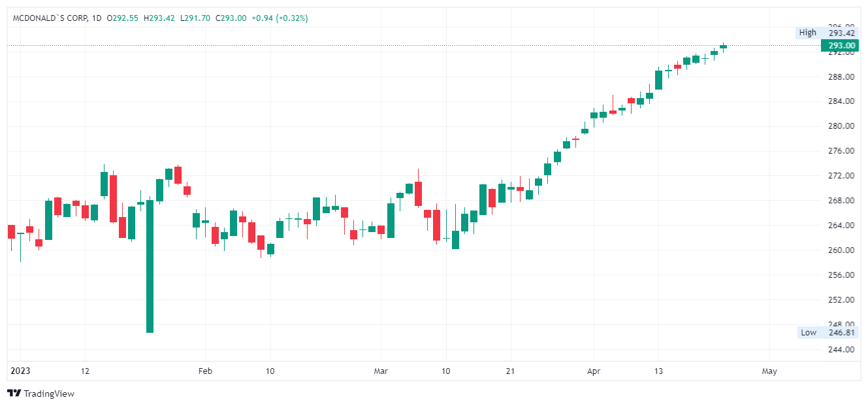Image resolution: width=868 pixels, height=406 pixels.
Task: Select the Feb label on the time axis
Action: 205,371
